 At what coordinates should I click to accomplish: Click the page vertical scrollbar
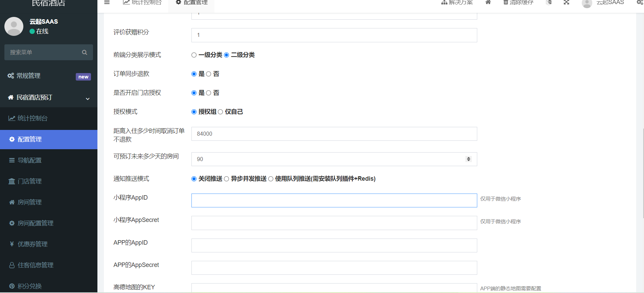tap(643, 173)
